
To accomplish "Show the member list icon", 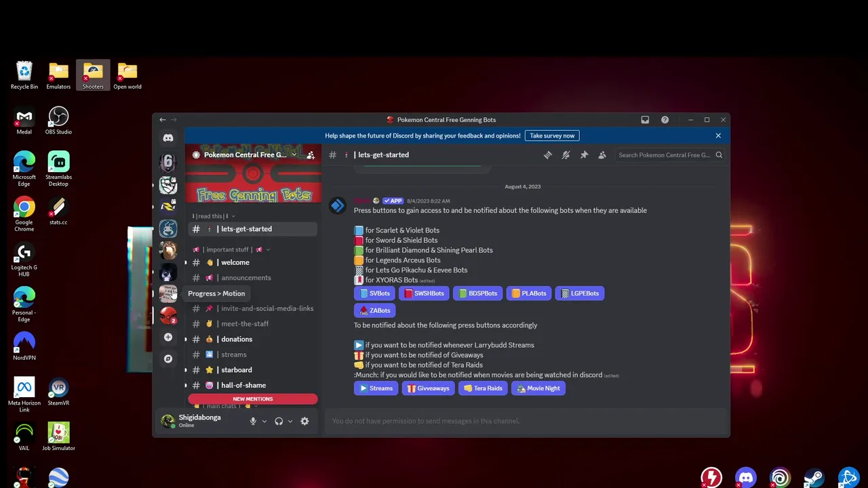I will (x=602, y=155).
